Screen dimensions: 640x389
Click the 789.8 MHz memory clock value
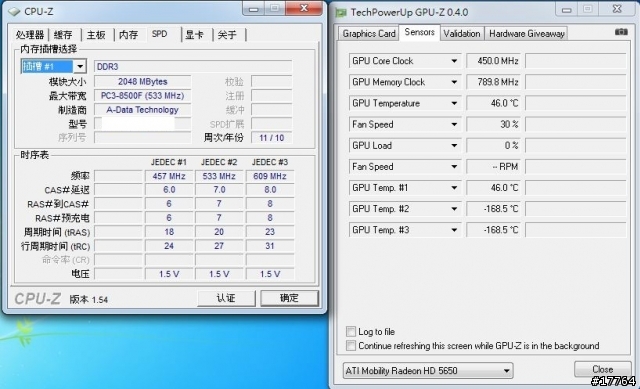pos(494,82)
